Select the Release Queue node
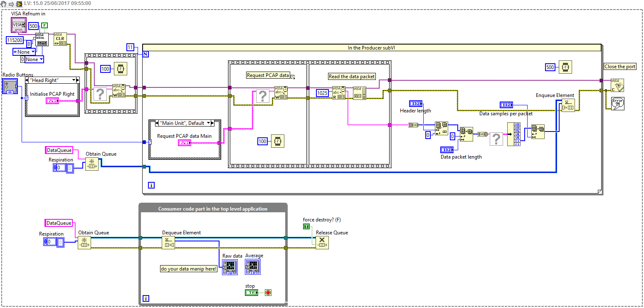 tap(322, 243)
